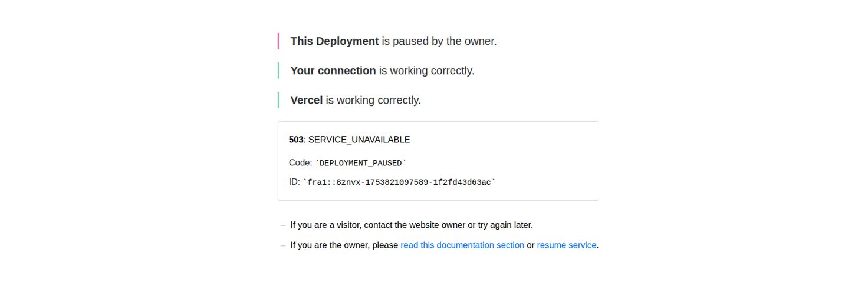Click the bold text Your connection

click(x=333, y=71)
